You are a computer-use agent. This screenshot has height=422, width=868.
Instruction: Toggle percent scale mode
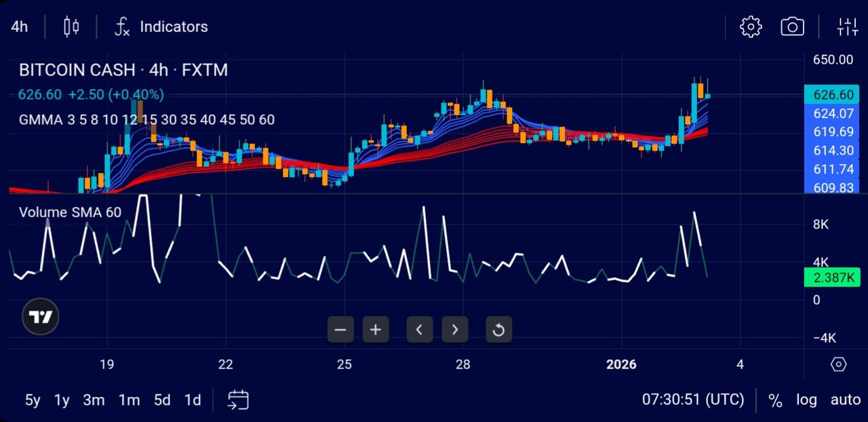click(x=775, y=400)
